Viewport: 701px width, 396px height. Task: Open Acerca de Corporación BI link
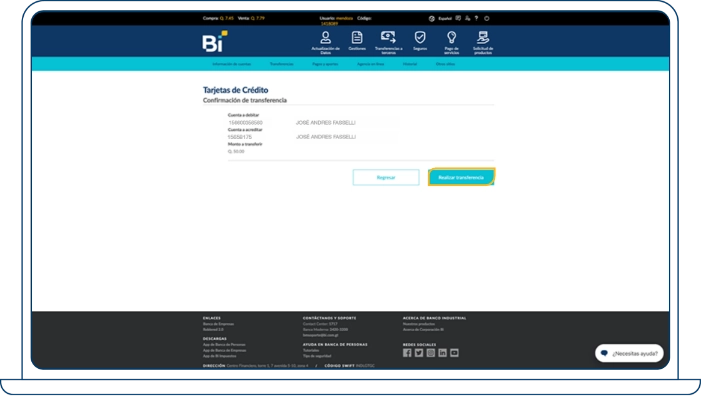pyautogui.click(x=423, y=329)
